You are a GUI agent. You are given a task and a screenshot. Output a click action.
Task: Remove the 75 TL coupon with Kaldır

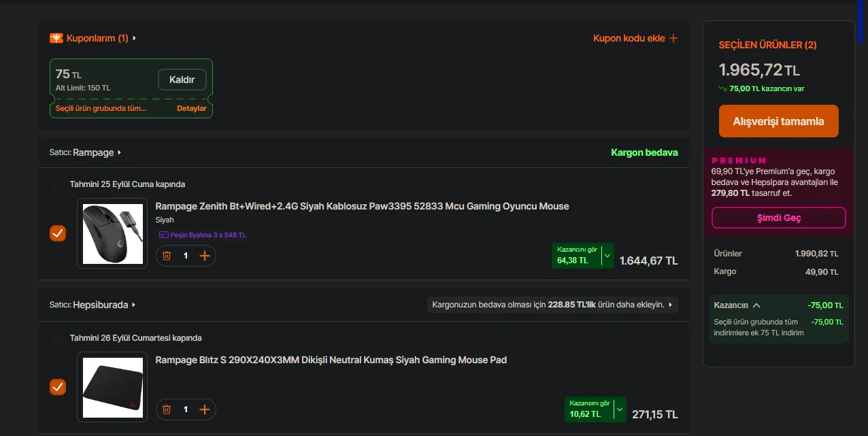tap(182, 80)
